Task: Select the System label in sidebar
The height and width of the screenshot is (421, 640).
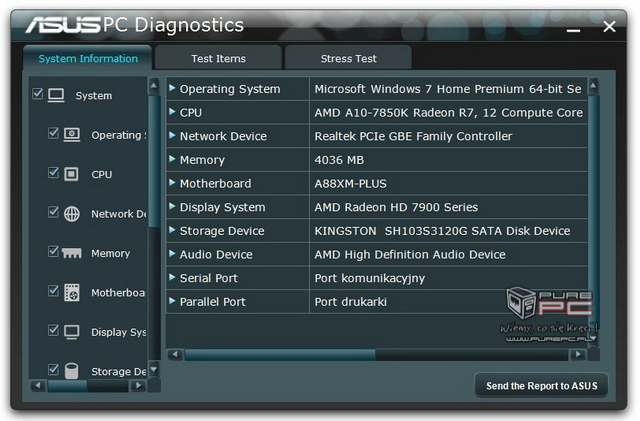Action: (x=93, y=96)
